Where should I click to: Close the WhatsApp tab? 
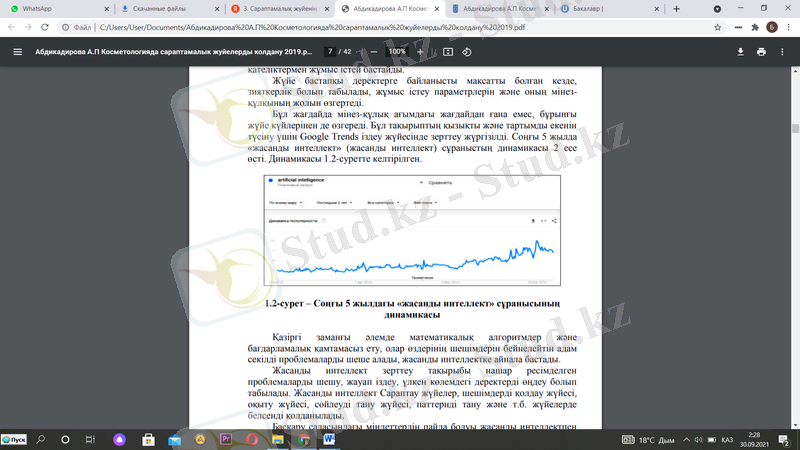tap(107, 9)
